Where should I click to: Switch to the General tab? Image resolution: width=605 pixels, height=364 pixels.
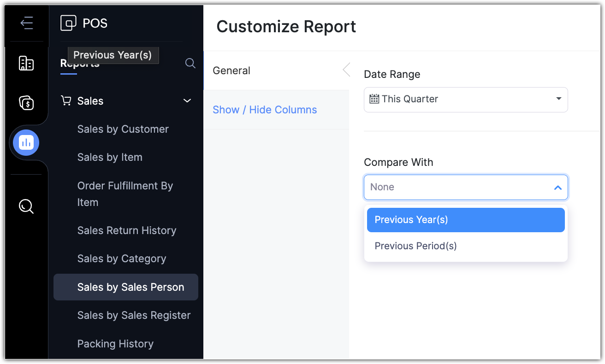(x=231, y=70)
